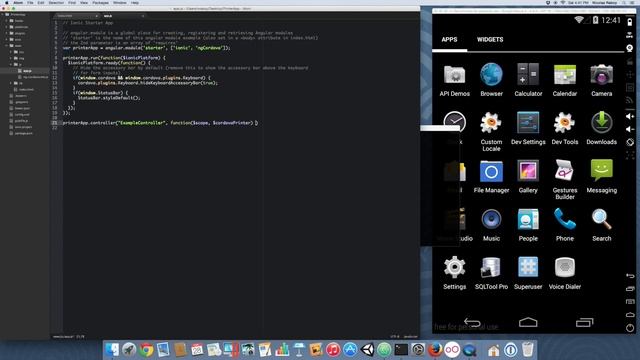
Task: Close the app.js editor tab
Action: click(x=143, y=16)
